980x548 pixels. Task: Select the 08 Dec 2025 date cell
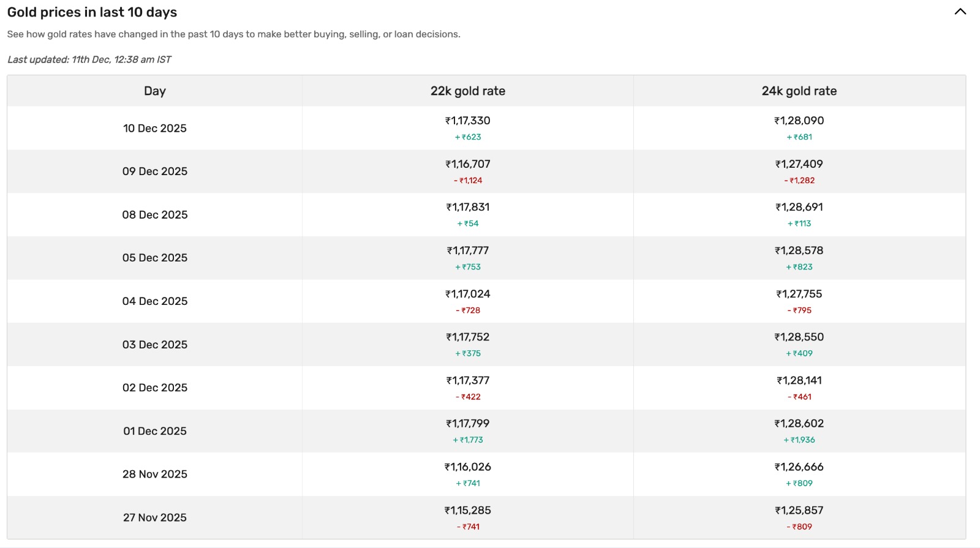click(155, 215)
